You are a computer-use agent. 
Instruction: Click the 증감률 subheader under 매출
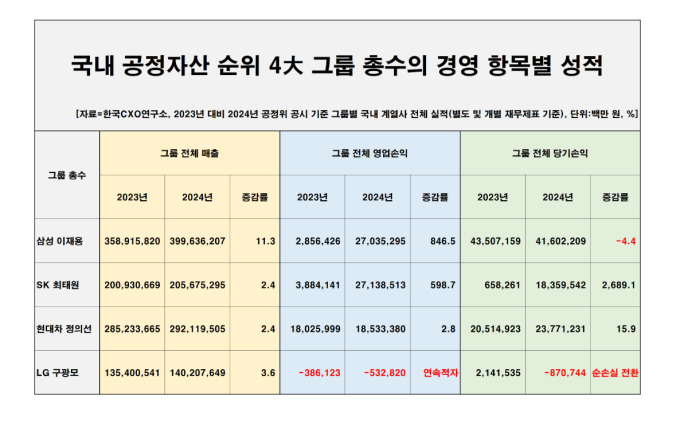[x=255, y=197]
